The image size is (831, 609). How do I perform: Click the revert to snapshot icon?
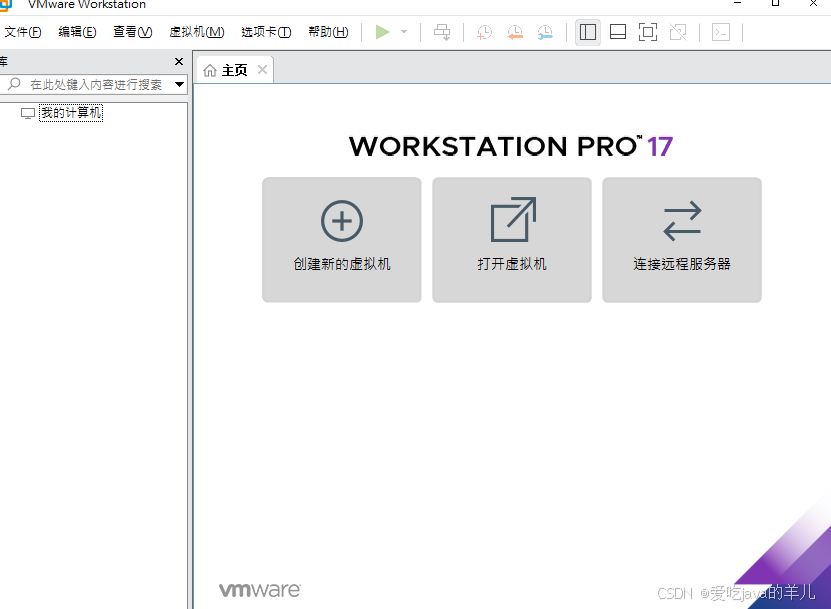coord(515,32)
